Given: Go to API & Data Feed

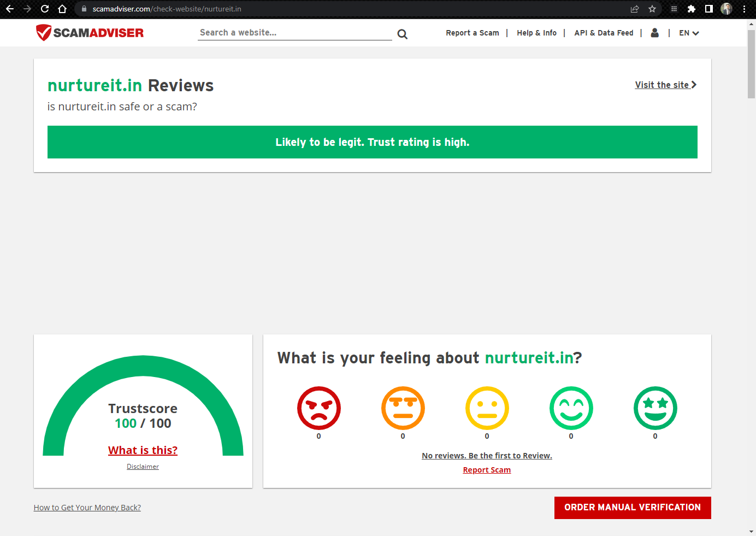Looking at the screenshot, I should tap(604, 33).
